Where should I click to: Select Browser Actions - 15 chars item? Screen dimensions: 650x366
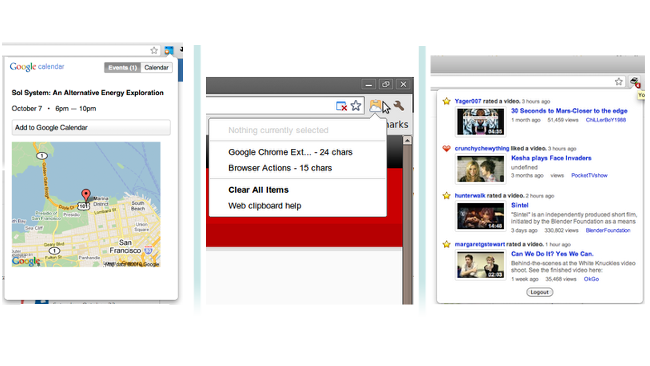point(280,168)
